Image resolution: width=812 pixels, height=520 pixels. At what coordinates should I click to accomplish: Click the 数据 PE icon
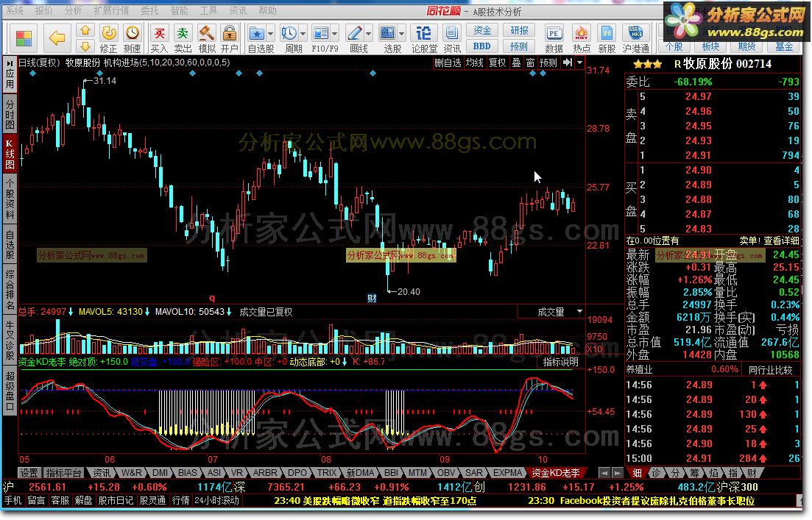tap(554, 34)
